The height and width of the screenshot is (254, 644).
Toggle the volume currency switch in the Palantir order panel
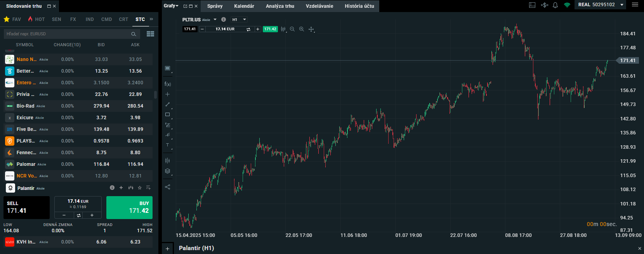click(x=78, y=215)
